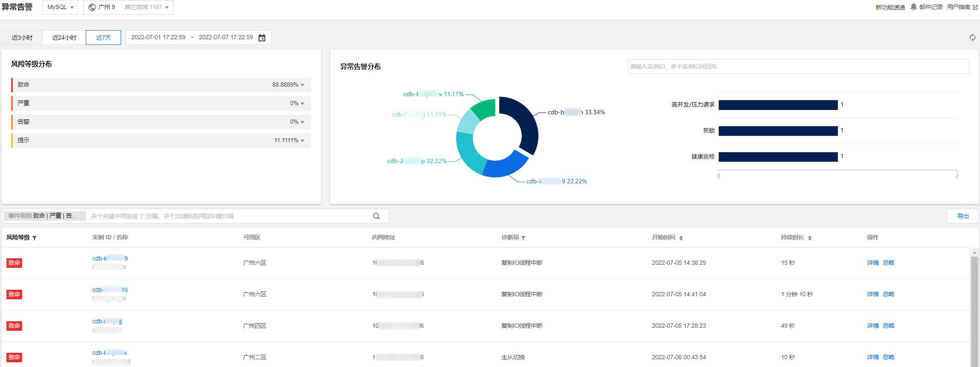Click the 可用区 column header

(x=252, y=238)
